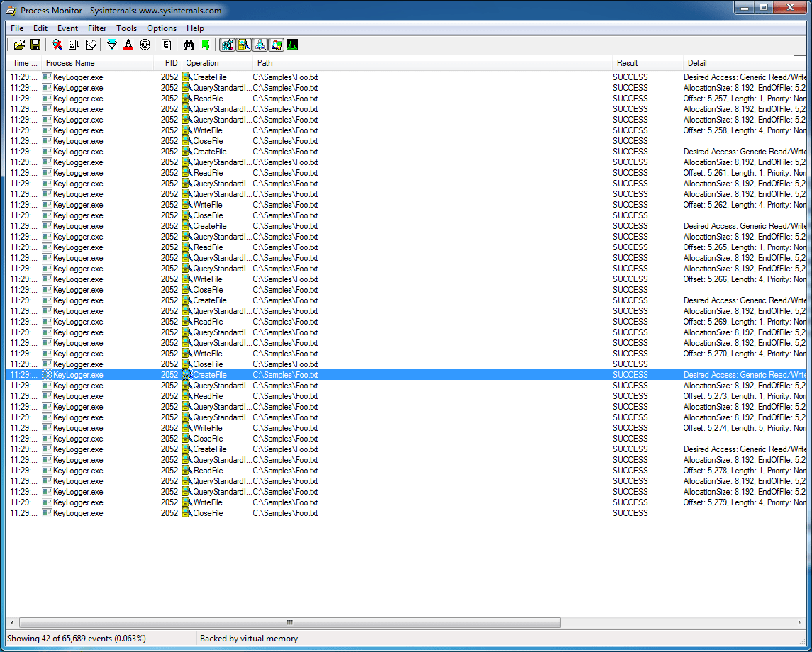812x652 pixels.
Task: Select the ReadFile row with Offset 5,269
Action: [x=406, y=322]
